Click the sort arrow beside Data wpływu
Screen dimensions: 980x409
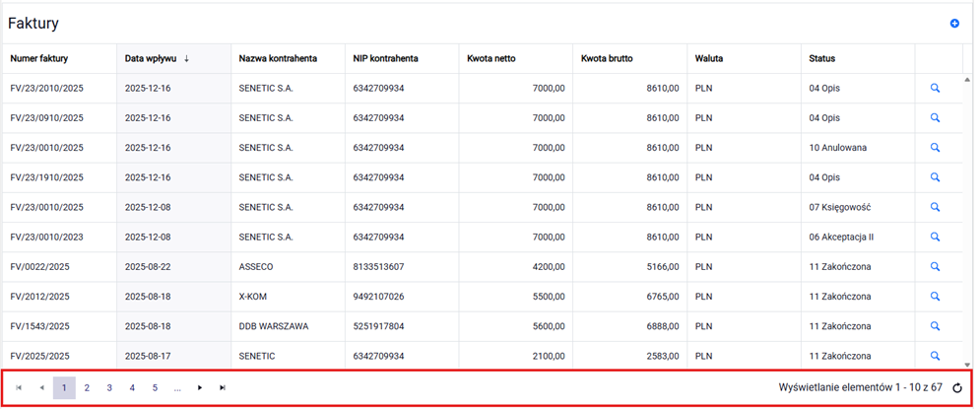coord(186,59)
